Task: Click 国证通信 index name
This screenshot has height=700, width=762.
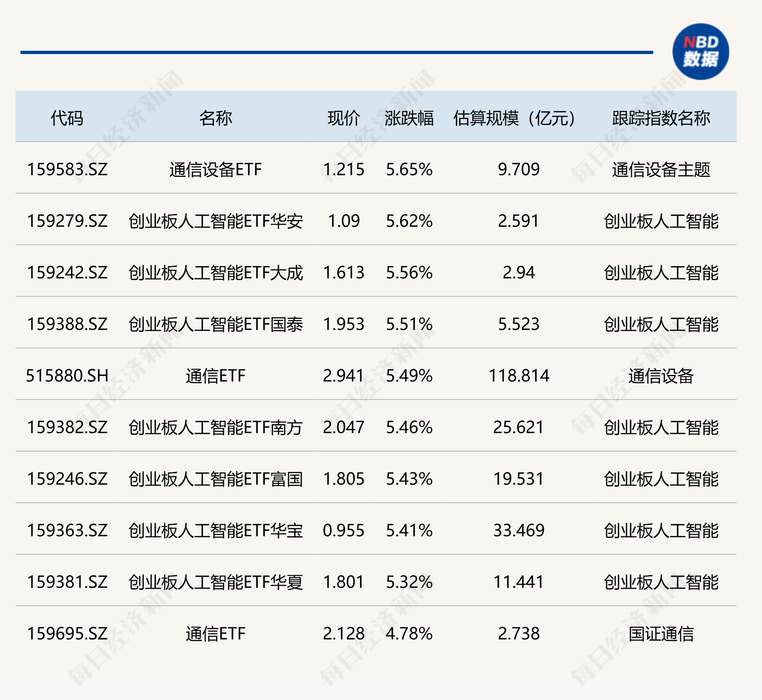Action: [x=661, y=634]
